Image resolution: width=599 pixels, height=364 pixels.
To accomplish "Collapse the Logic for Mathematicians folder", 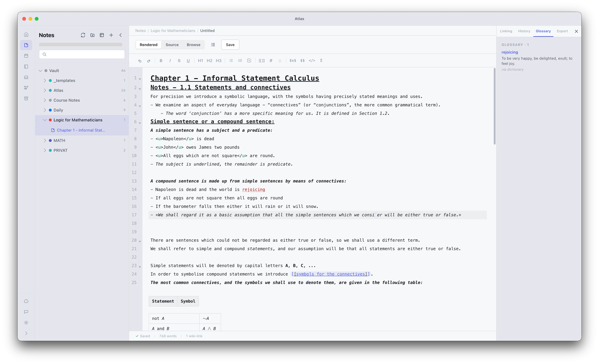I will (x=45, y=120).
